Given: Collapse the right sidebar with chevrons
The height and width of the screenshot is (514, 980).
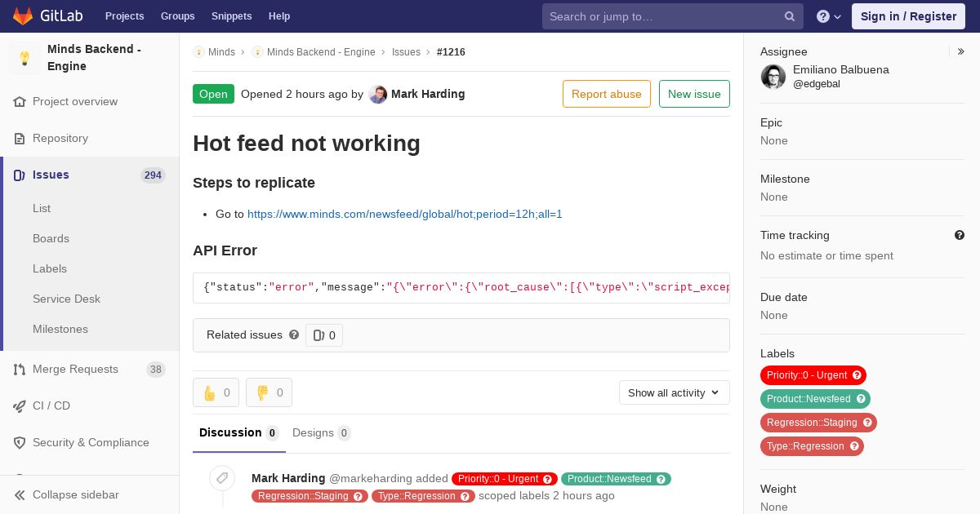Looking at the screenshot, I should pos(961,51).
